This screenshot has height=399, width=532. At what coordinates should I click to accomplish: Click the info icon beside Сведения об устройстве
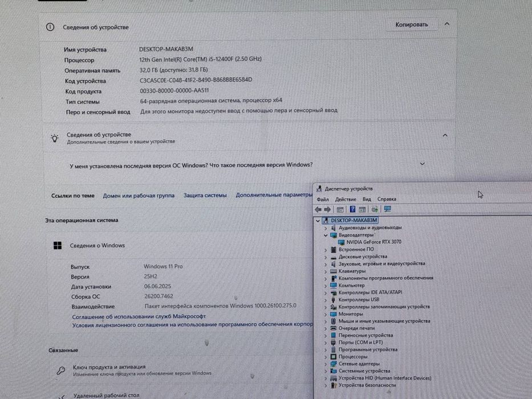pos(50,27)
